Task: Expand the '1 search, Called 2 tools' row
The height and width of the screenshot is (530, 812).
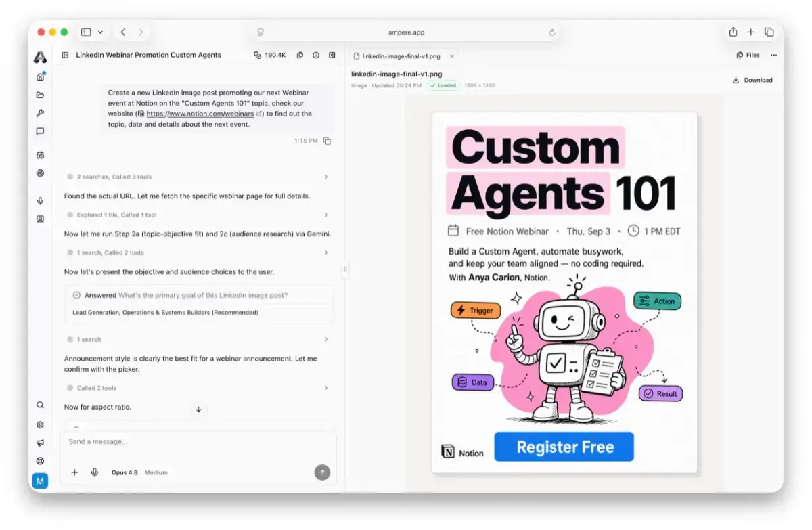Action: point(197,252)
